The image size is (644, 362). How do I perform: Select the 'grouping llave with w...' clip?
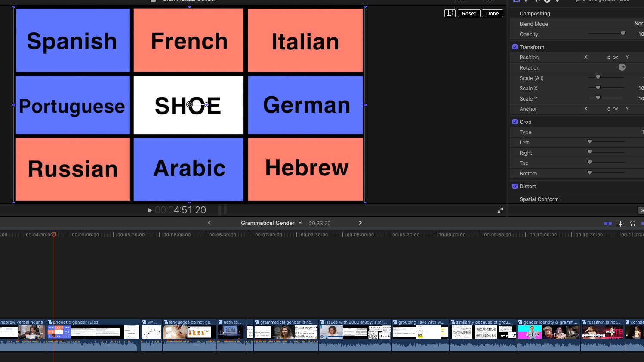coord(420,335)
